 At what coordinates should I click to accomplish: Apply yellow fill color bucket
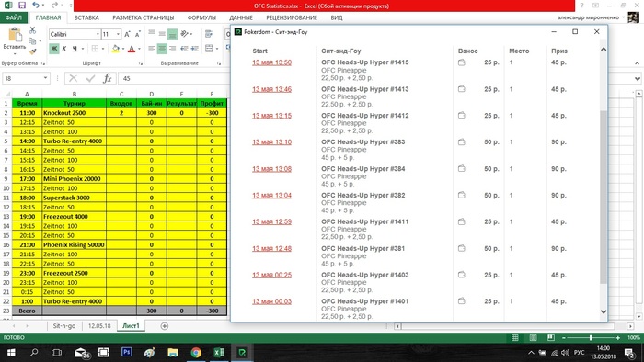point(115,49)
